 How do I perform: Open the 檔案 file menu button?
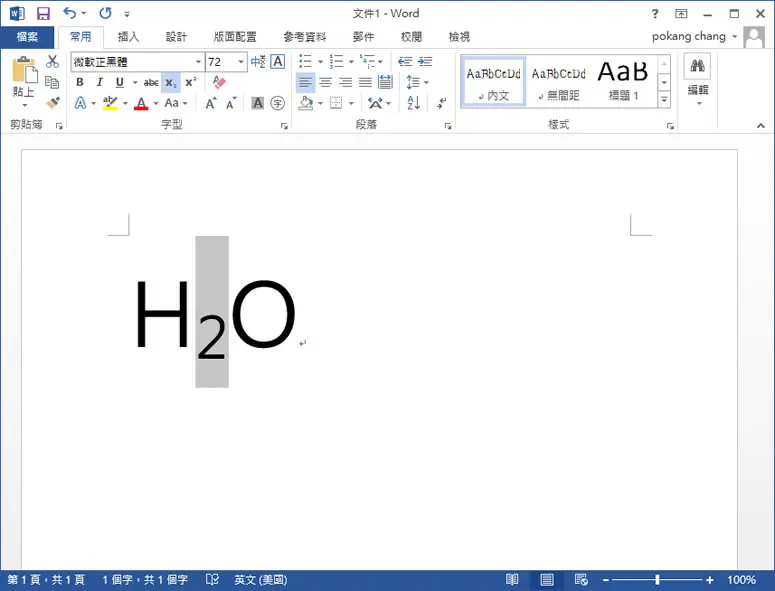click(x=27, y=37)
